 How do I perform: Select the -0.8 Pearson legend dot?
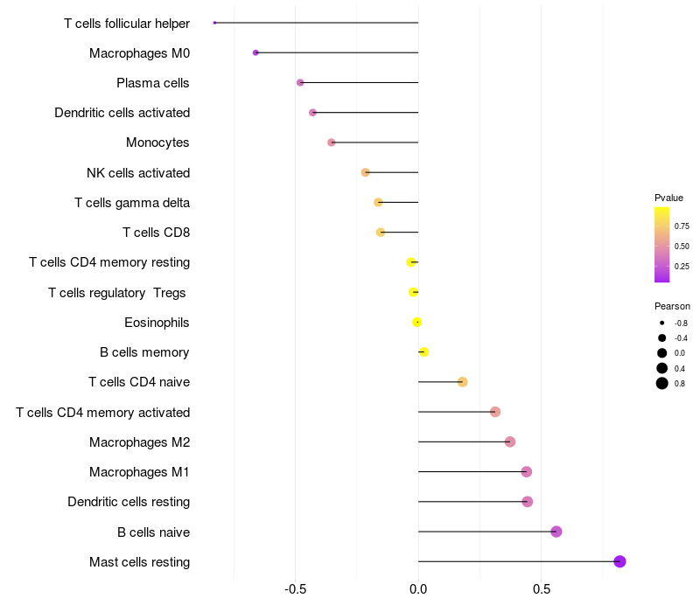coord(662,323)
